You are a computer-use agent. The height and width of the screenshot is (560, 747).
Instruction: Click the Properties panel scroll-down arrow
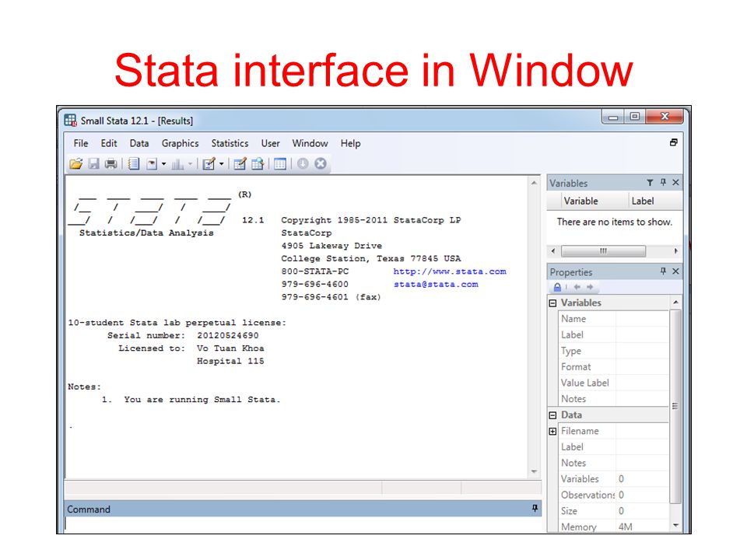[x=675, y=525]
